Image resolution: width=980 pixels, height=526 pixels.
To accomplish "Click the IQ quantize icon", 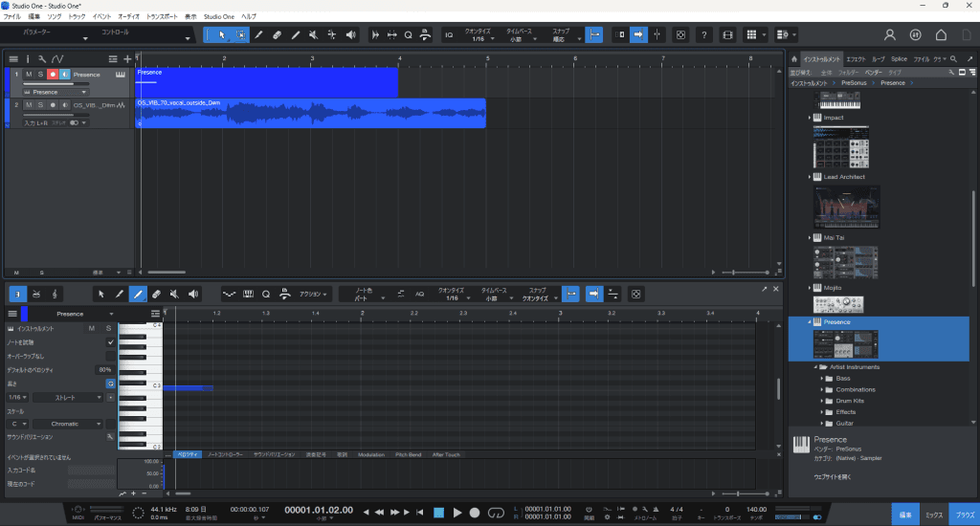I will click(449, 35).
